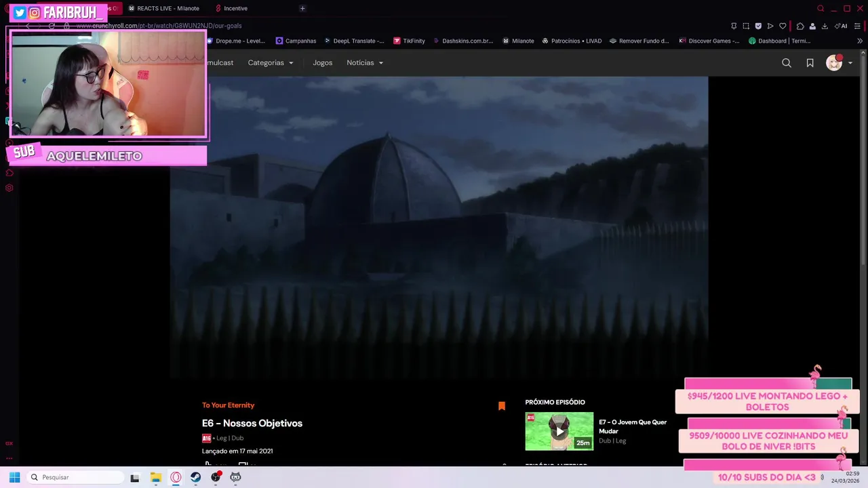Screen dimensions: 868x488
Task: Click the snapshot selection icon
Action: (746, 26)
